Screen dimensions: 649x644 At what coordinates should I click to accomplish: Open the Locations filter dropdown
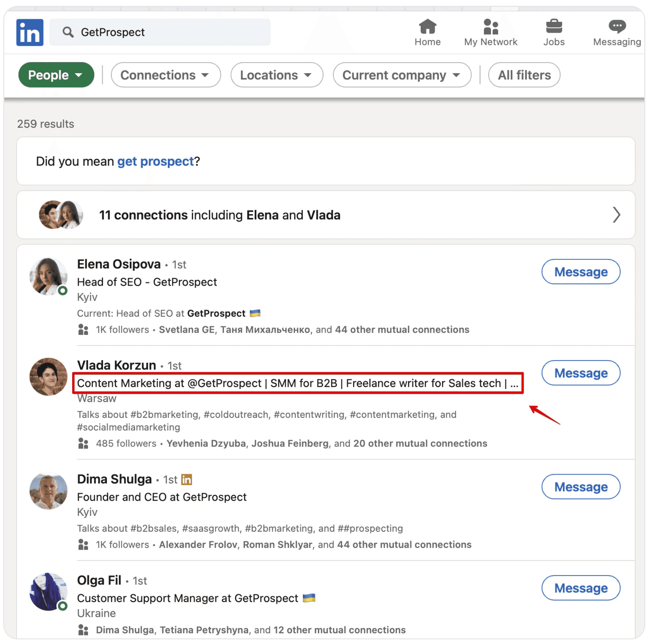pyautogui.click(x=276, y=75)
